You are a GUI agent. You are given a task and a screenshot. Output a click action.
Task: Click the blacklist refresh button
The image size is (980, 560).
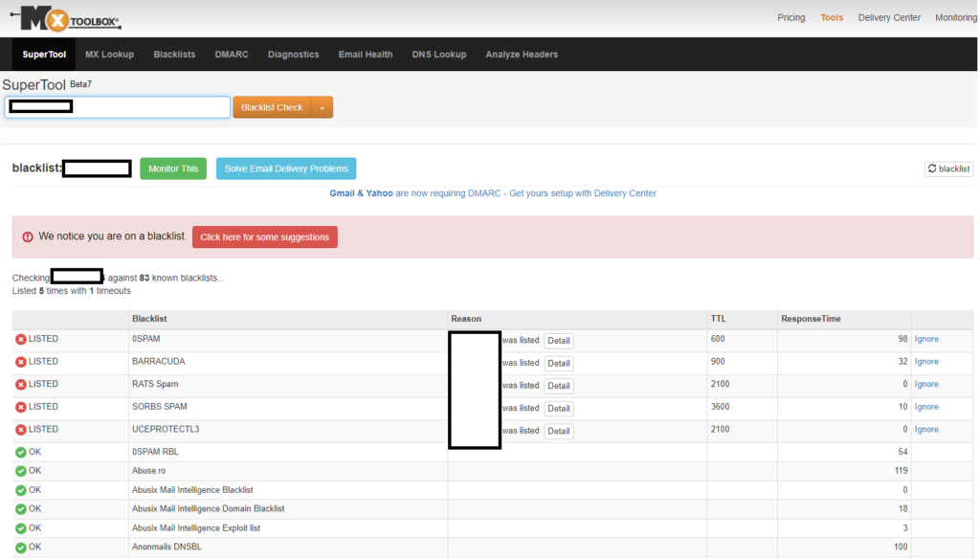click(x=948, y=168)
